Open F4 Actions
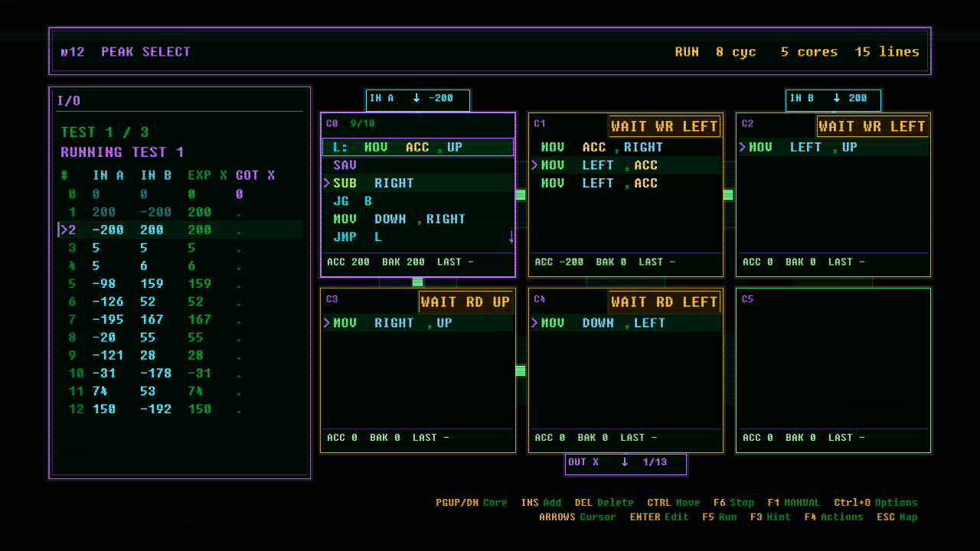 click(834, 517)
